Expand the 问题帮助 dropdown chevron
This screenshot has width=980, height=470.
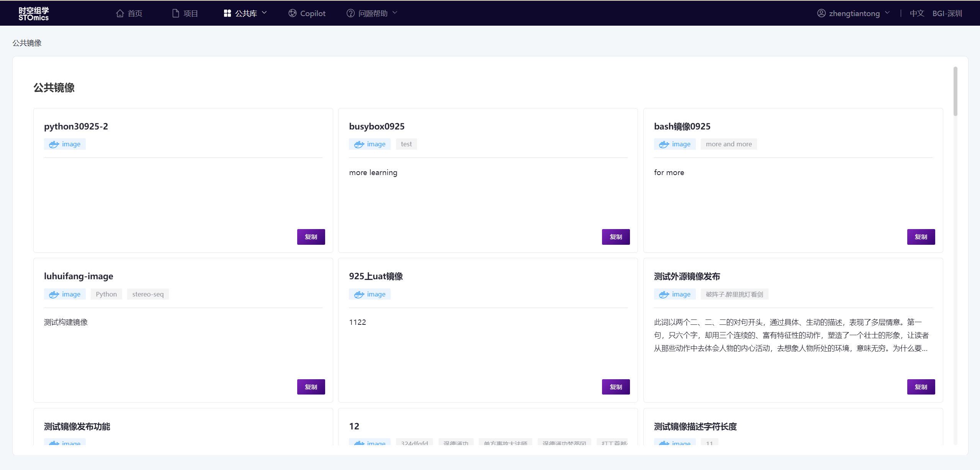395,13
